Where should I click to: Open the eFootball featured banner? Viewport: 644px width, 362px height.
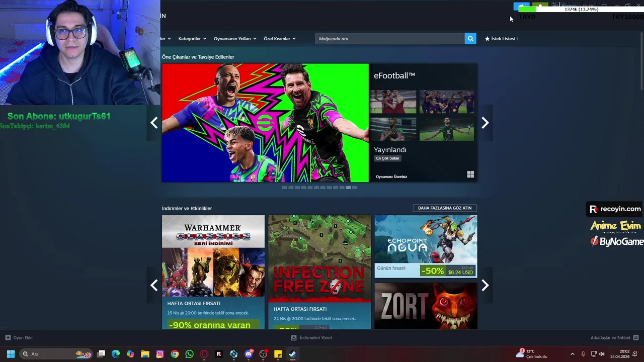pos(265,123)
